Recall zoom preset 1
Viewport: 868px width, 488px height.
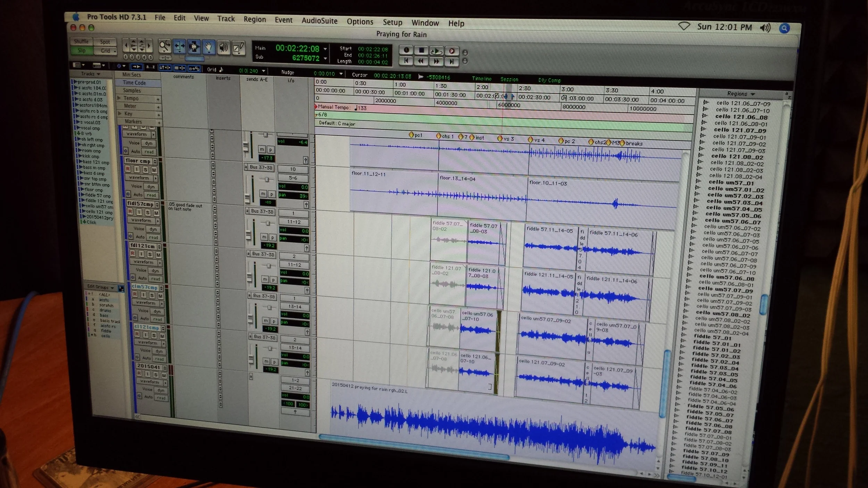pos(126,57)
